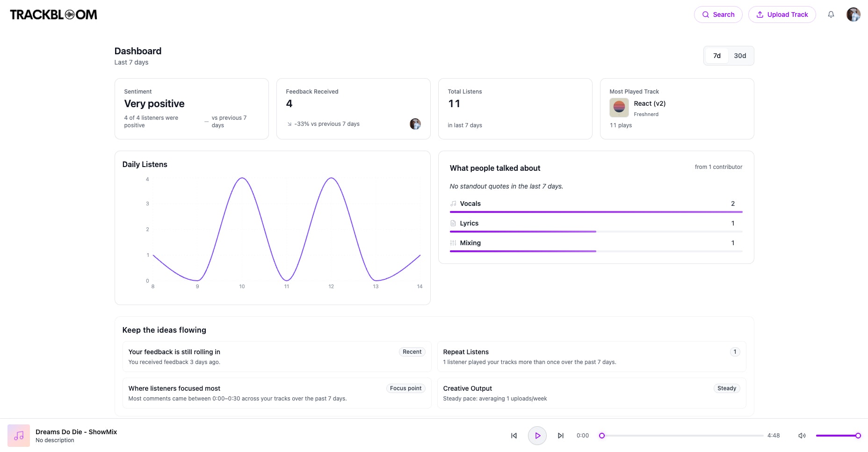The image size is (868, 452).
Task: Open 'Your feedback is still rolling in' card
Action: click(x=277, y=357)
